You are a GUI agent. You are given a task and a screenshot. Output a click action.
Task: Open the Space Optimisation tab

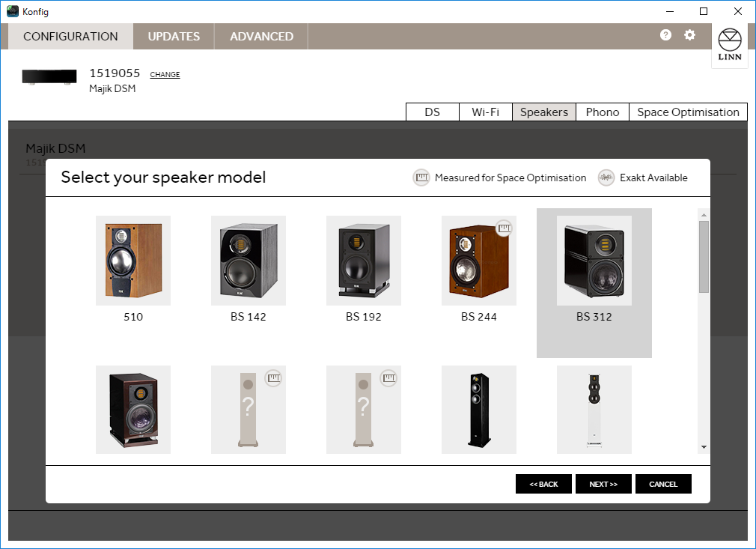click(688, 112)
